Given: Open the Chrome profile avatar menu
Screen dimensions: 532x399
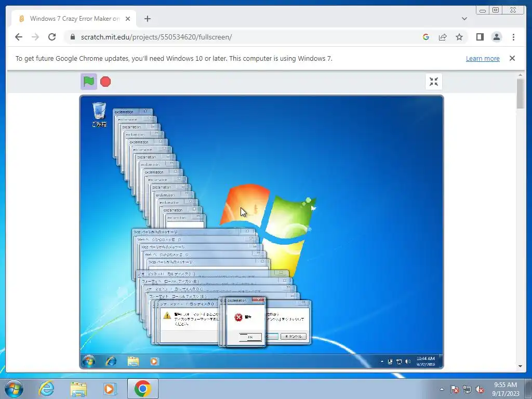Looking at the screenshot, I should click(496, 37).
